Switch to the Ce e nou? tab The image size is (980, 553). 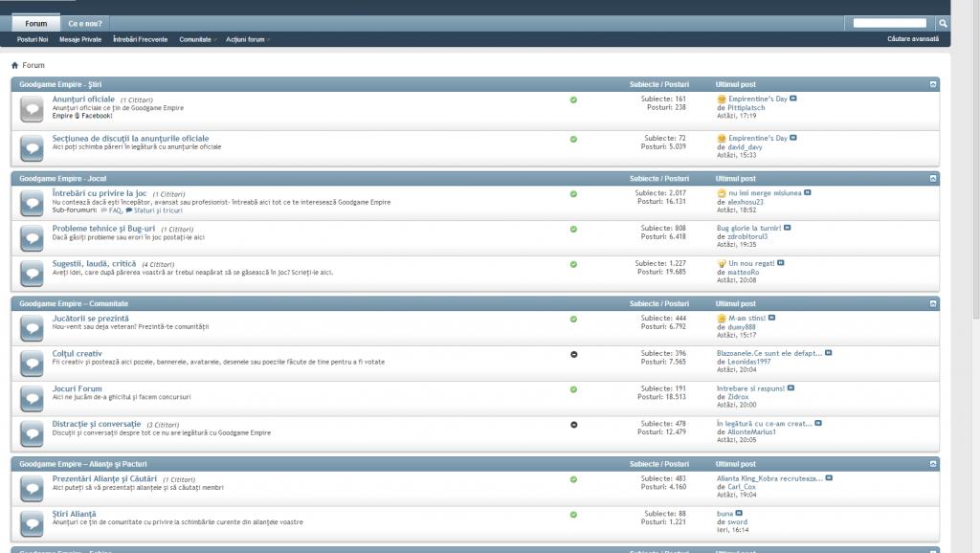(x=85, y=24)
